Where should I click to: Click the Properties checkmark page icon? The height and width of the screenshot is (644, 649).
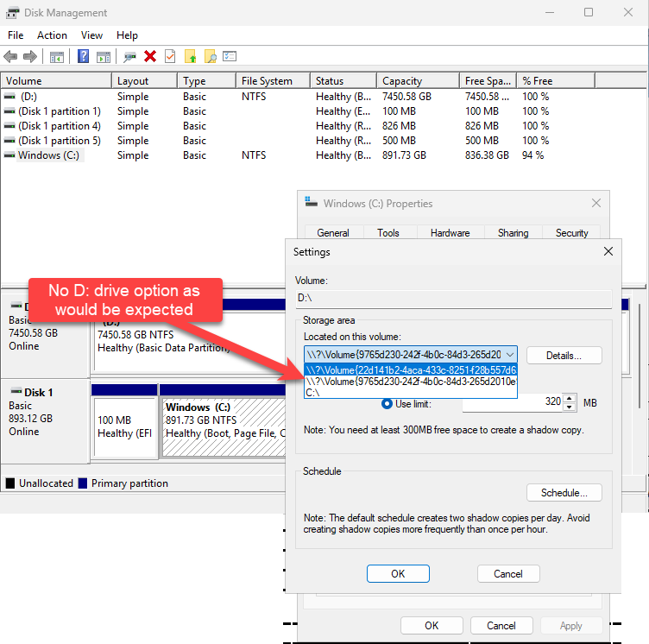click(x=170, y=56)
